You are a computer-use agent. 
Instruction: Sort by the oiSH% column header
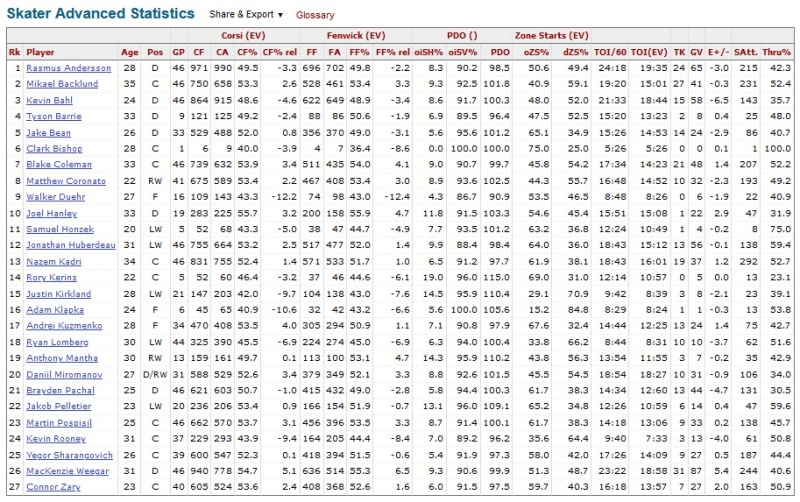pos(429,52)
